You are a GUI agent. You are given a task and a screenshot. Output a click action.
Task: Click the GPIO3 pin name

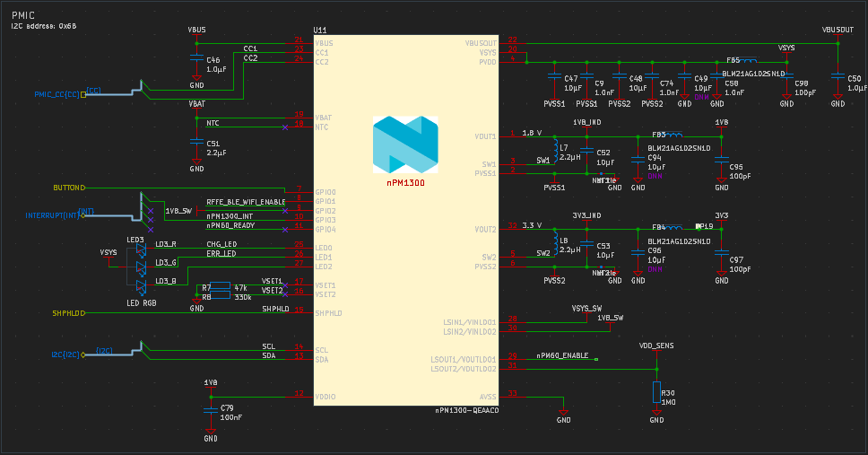click(x=325, y=220)
